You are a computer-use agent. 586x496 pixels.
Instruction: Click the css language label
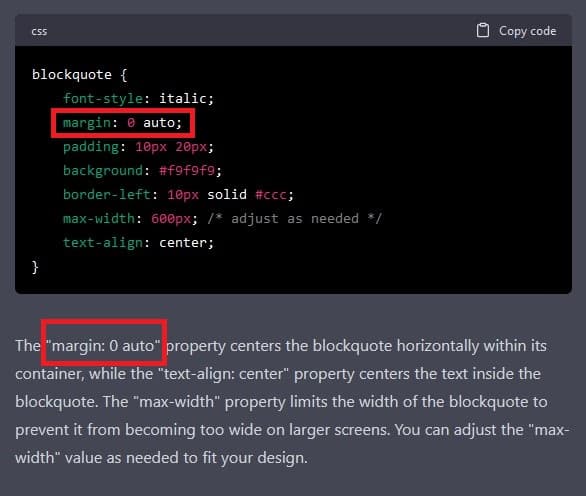[x=39, y=31]
